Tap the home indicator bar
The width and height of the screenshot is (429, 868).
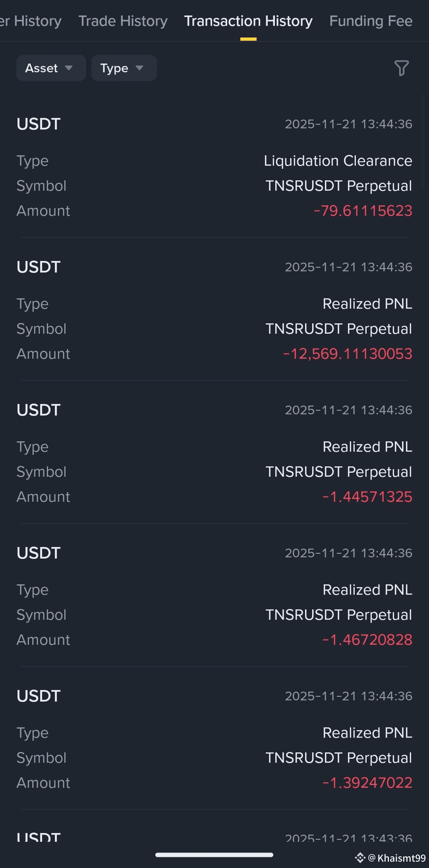point(214,855)
